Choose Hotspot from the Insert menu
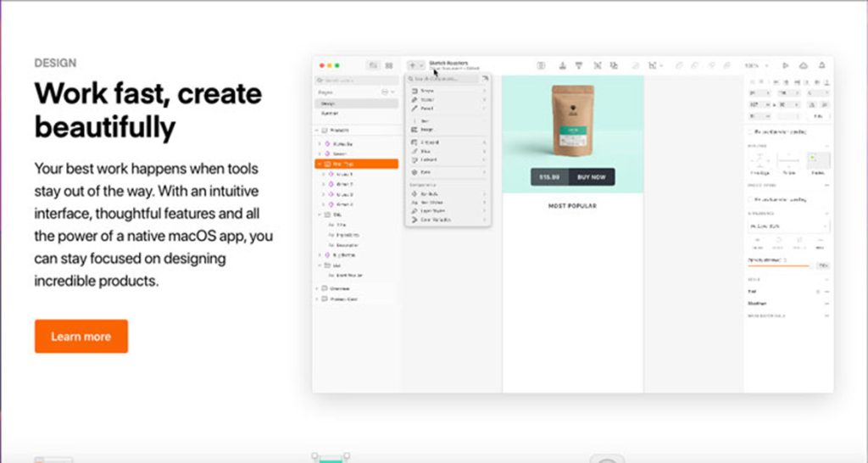The image size is (868, 463). pos(448,159)
